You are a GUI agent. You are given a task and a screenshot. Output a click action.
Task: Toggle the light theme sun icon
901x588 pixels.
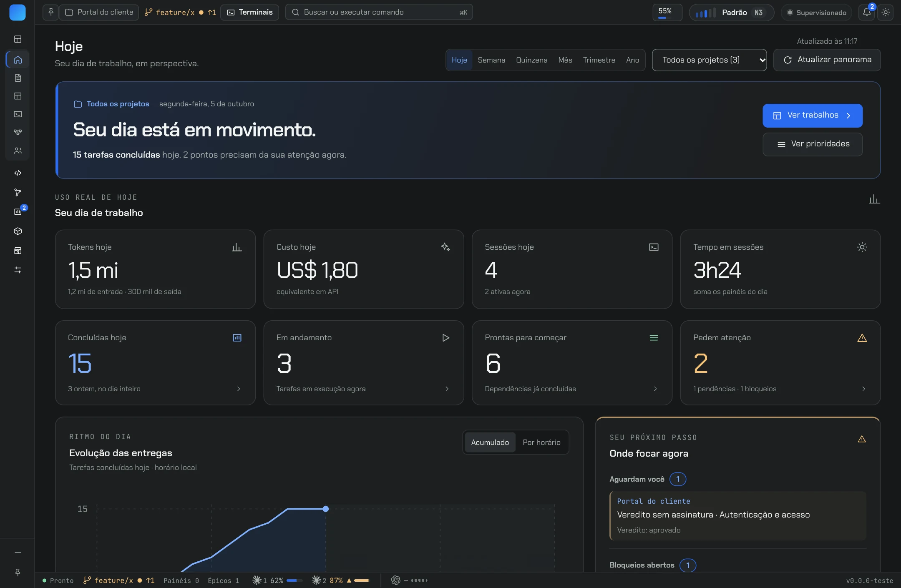tap(885, 13)
